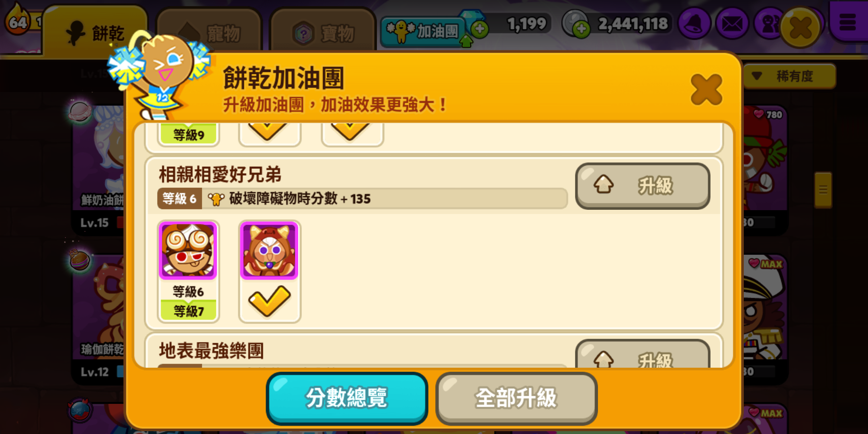868x434 pixels.
Task: Close the 餅乾加油團 popup with the X
Action: pyautogui.click(x=706, y=90)
